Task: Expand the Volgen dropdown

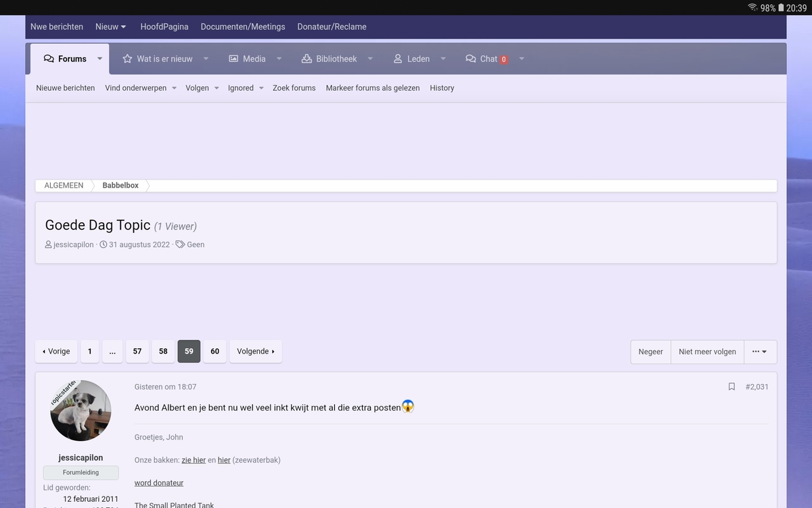Action: pos(202,88)
